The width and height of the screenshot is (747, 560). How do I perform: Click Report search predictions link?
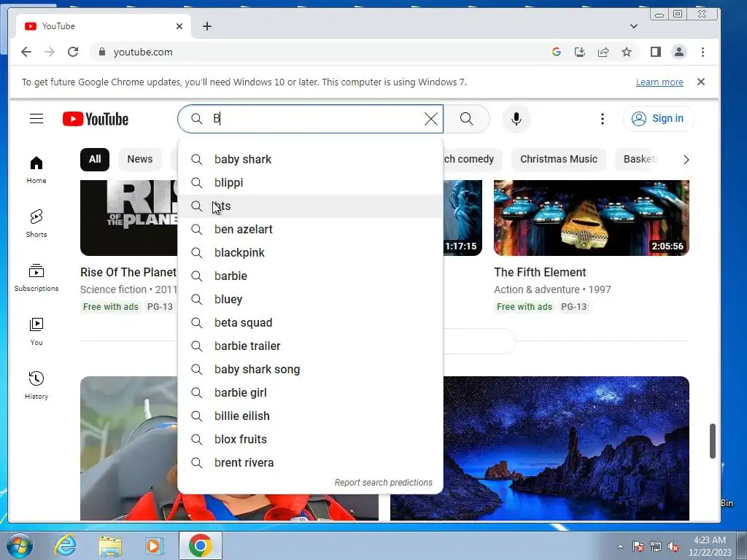coord(383,483)
